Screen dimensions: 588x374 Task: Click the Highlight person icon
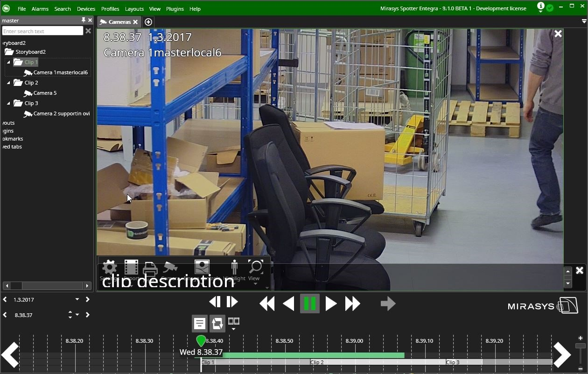tap(234, 268)
